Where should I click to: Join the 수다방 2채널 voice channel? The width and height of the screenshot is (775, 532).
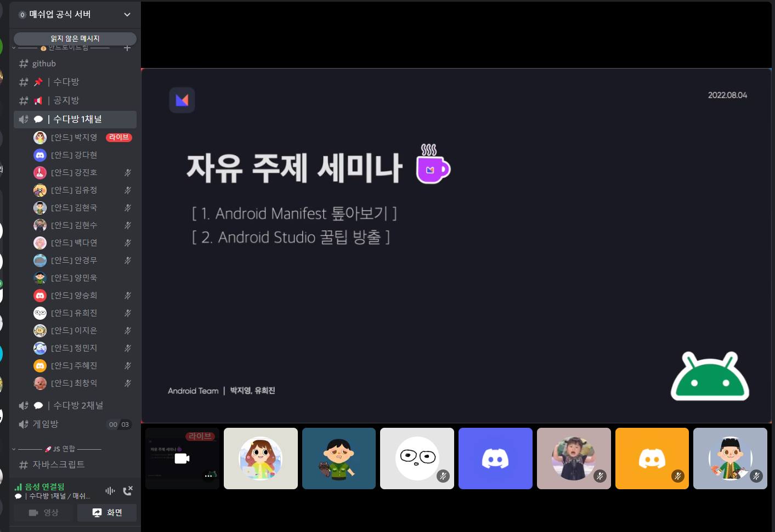tap(75, 405)
